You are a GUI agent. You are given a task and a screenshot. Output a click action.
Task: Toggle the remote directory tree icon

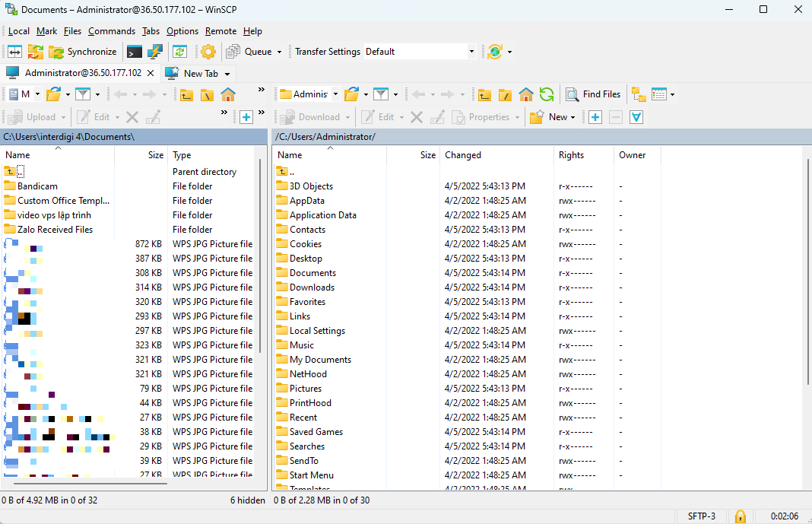[x=639, y=95]
